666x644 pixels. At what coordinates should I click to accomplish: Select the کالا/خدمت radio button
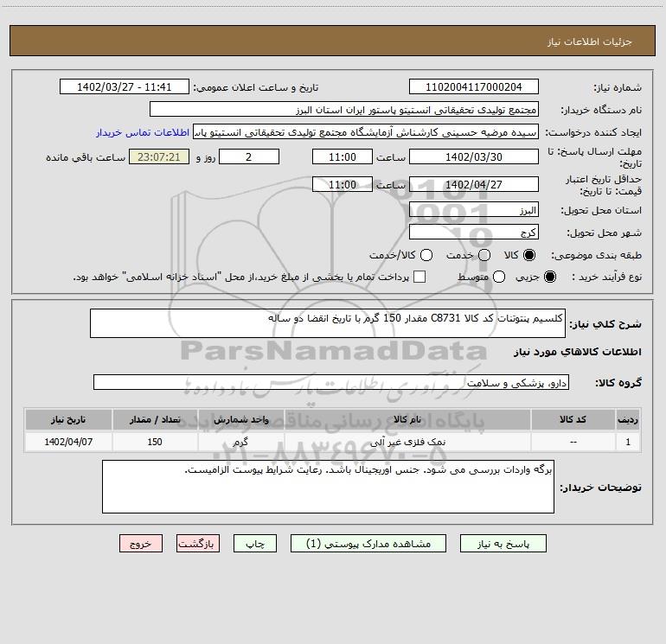coord(426,255)
